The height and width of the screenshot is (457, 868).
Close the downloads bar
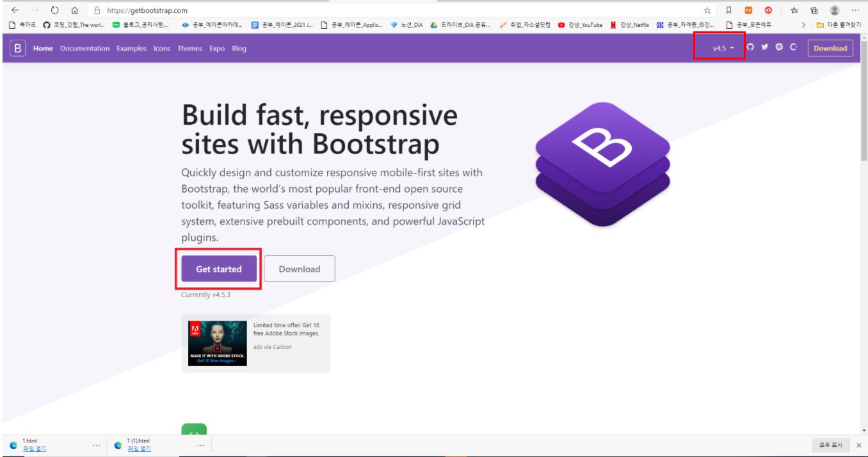[x=859, y=445]
